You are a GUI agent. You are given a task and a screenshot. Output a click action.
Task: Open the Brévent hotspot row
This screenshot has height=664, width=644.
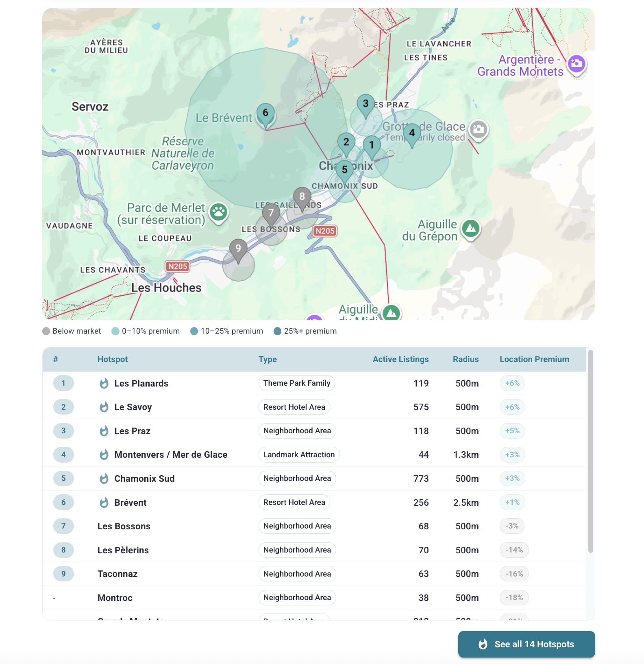coord(314,502)
